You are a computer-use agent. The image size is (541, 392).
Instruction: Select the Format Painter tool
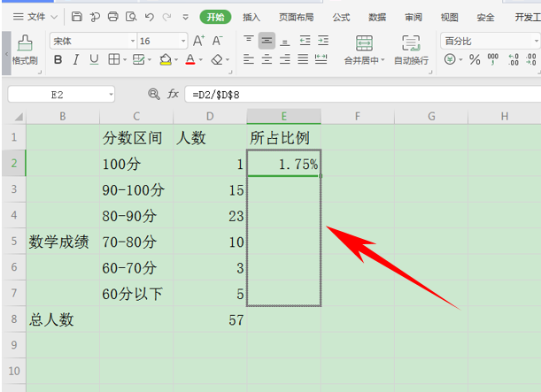[x=25, y=50]
